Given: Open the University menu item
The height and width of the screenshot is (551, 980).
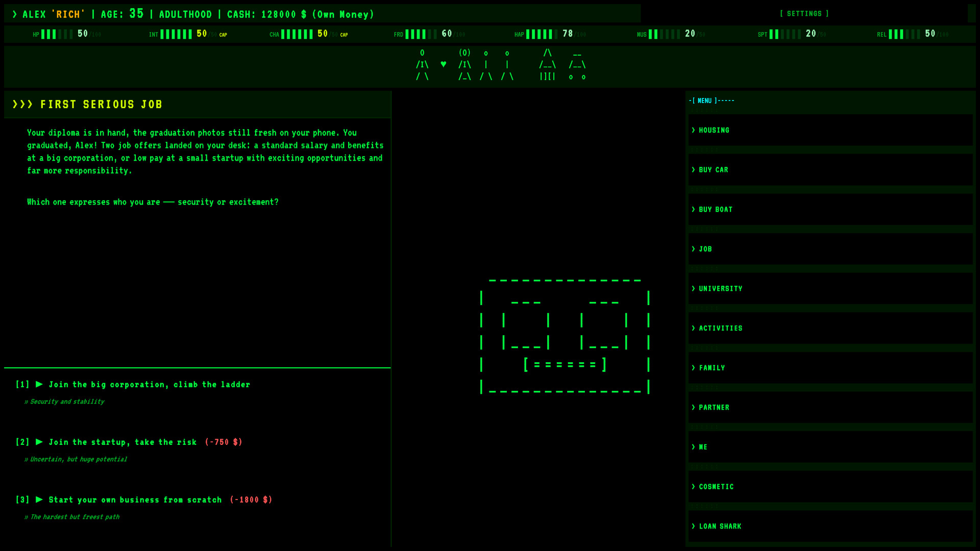Looking at the screenshot, I should 830,289.
